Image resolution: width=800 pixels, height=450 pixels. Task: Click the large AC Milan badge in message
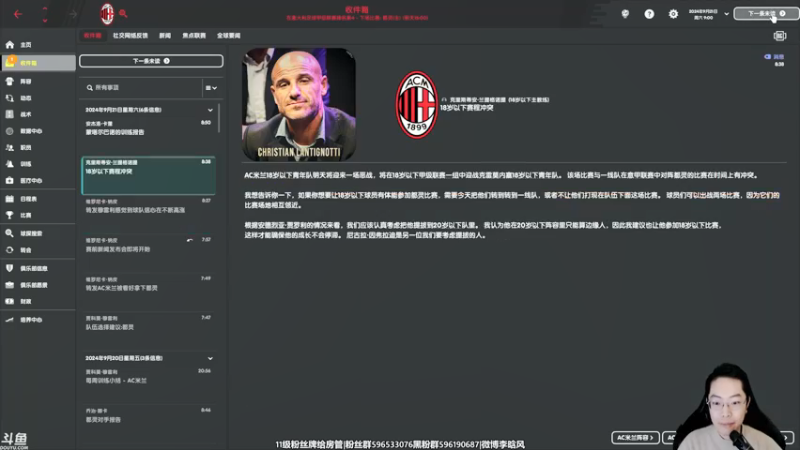(x=417, y=105)
